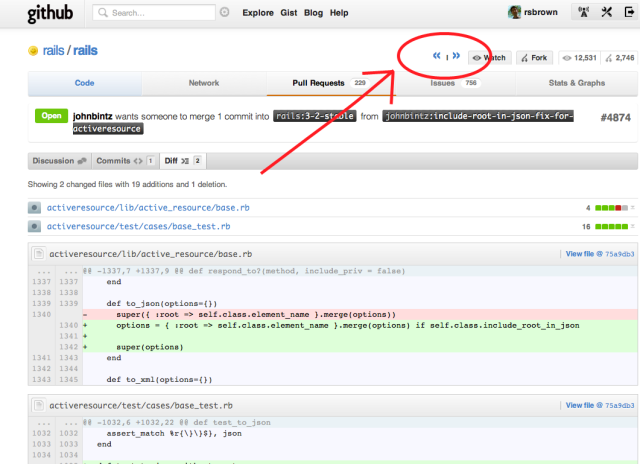Viewport: 640px width, 464px height.
Task: Click the green Open status badge
Action: (51, 116)
